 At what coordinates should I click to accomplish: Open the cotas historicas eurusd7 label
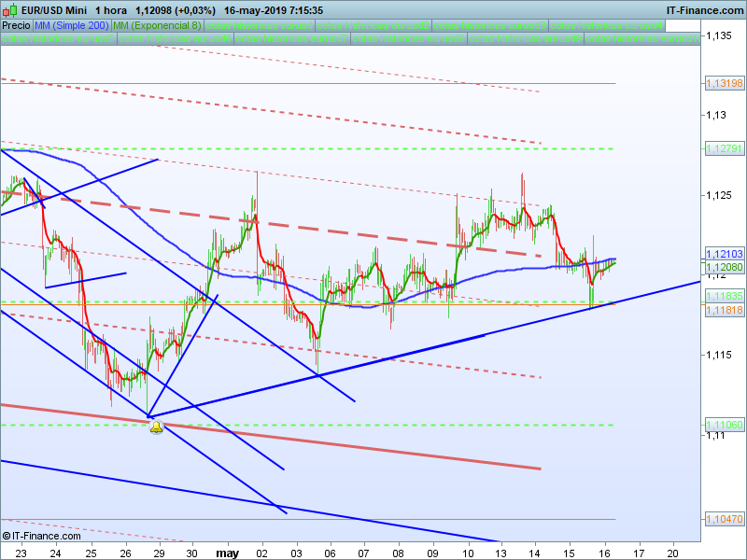coord(291,38)
